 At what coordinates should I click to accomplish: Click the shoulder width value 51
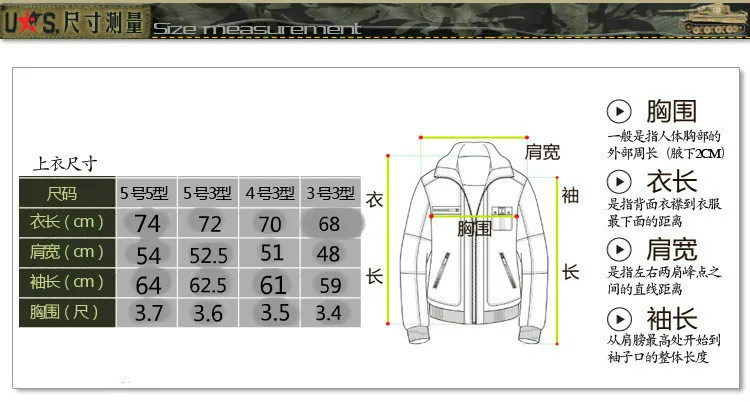(x=271, y=253)
